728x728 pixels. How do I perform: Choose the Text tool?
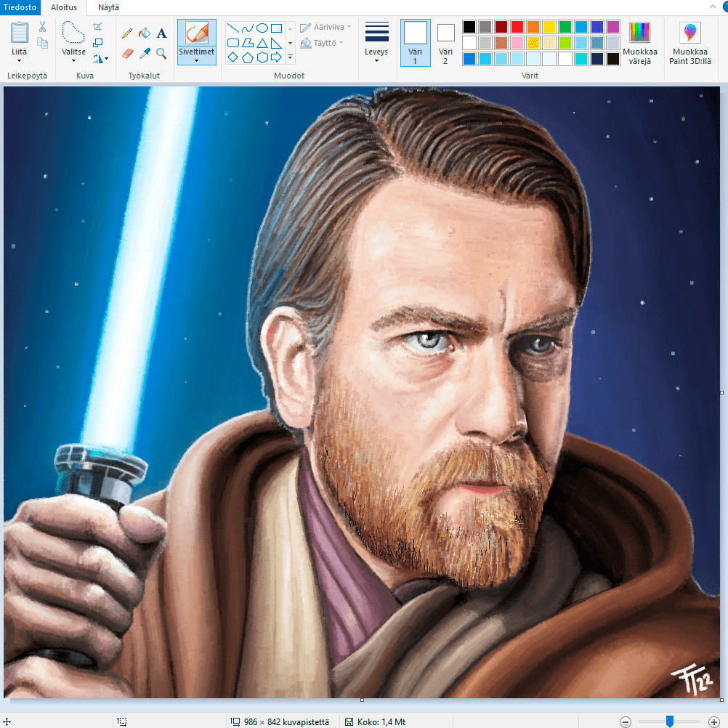161,33
